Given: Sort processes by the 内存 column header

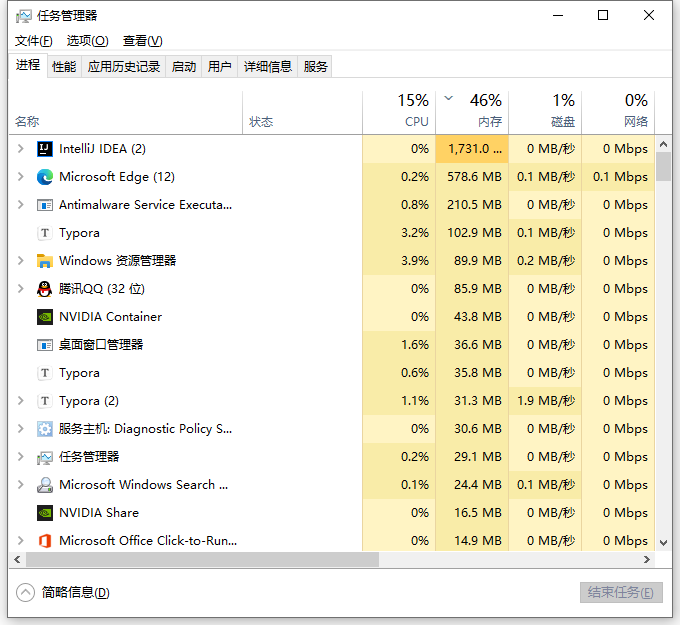Looking at the screenshot, I should (x=472, y=111).
